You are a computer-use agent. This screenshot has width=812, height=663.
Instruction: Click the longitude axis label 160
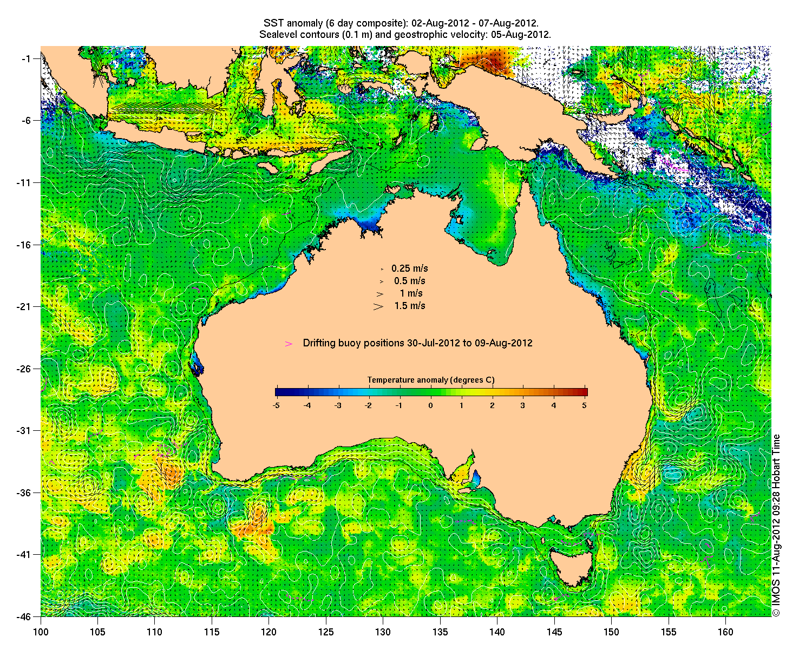click(725, 632)
